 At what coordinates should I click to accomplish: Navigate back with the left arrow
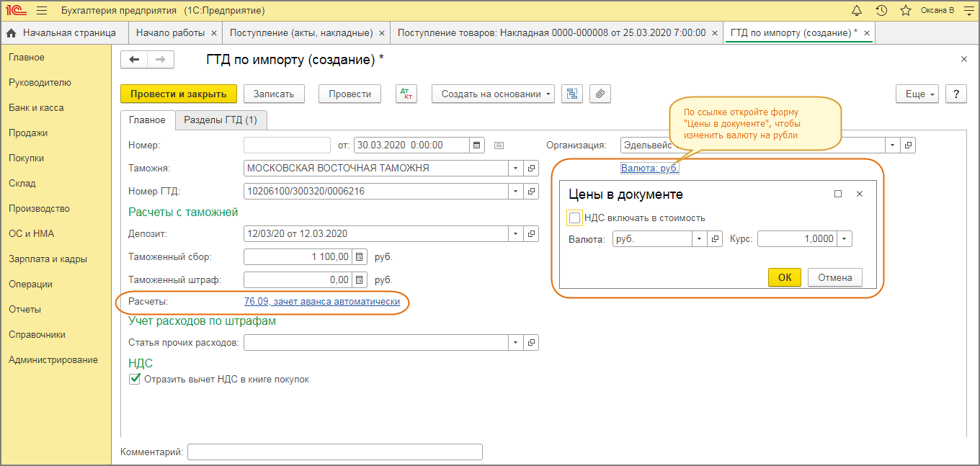(134, 60)
